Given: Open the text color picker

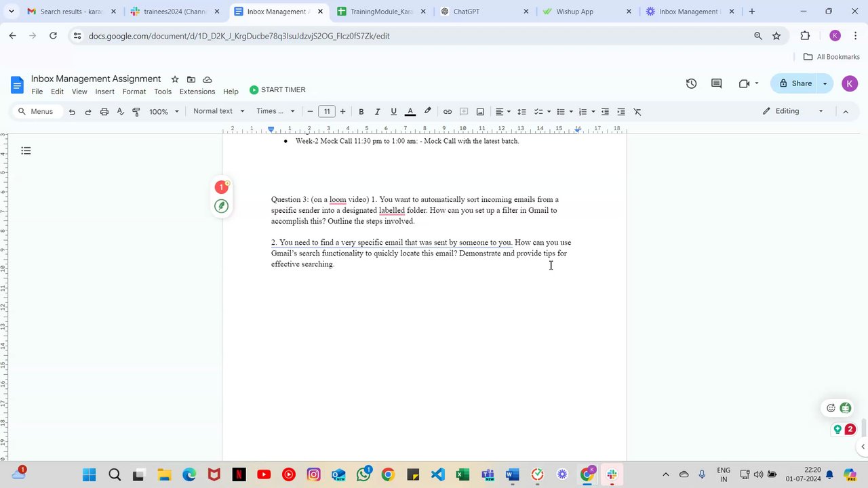Looking at the screenshot, I should click(410, 112).
